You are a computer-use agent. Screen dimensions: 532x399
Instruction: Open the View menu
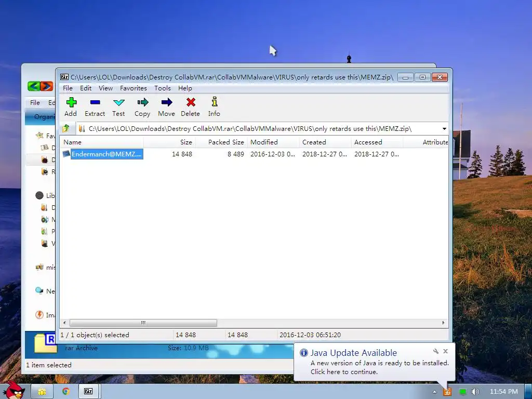[105, 88]
